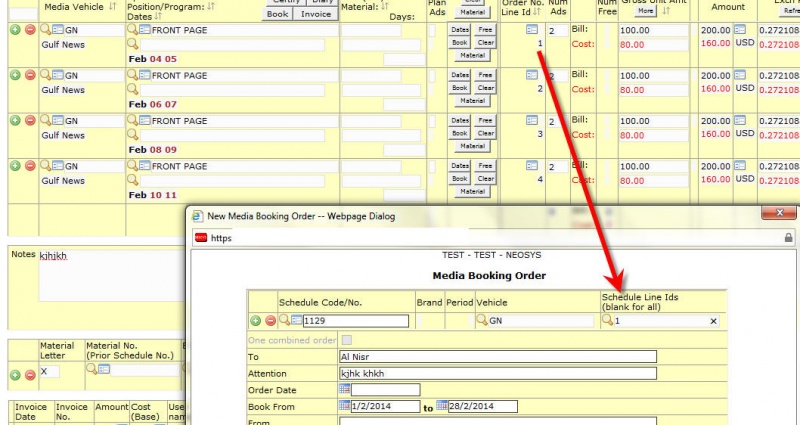Sort by Order No. Line Id arrows
This screenshot has height=425, width=800.
click(536, 12)
